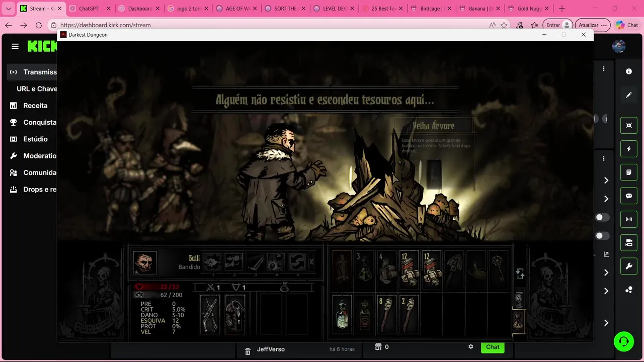644x362 pixels.
Task: Expand the chevron row beside the dots icon
Action: tap(606, 291)
